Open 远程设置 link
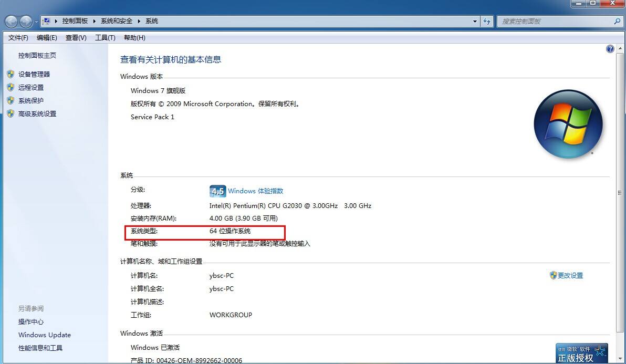The image size is (626, 364). (31, 87)
